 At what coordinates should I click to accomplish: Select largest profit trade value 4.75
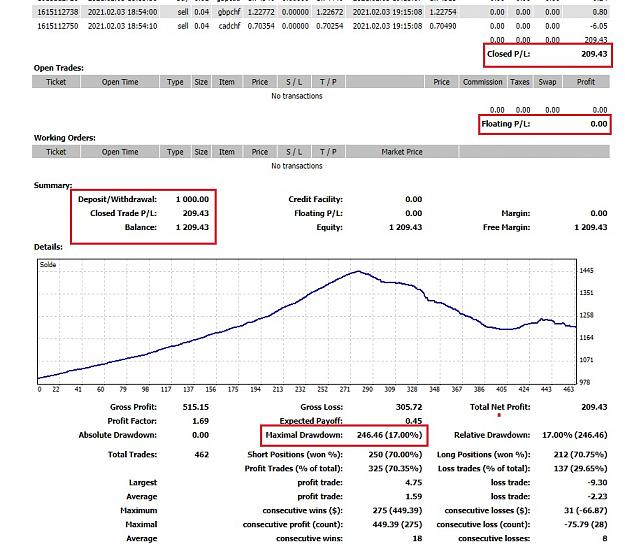[413, 482]
